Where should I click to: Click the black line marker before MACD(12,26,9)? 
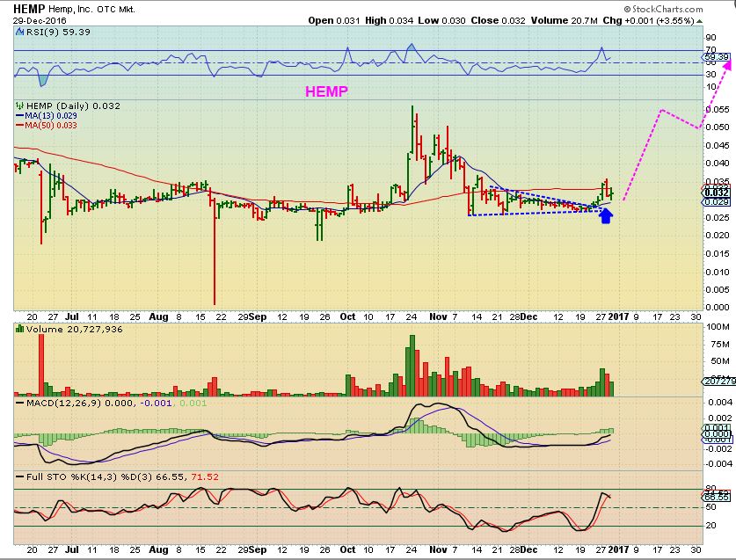19,403
